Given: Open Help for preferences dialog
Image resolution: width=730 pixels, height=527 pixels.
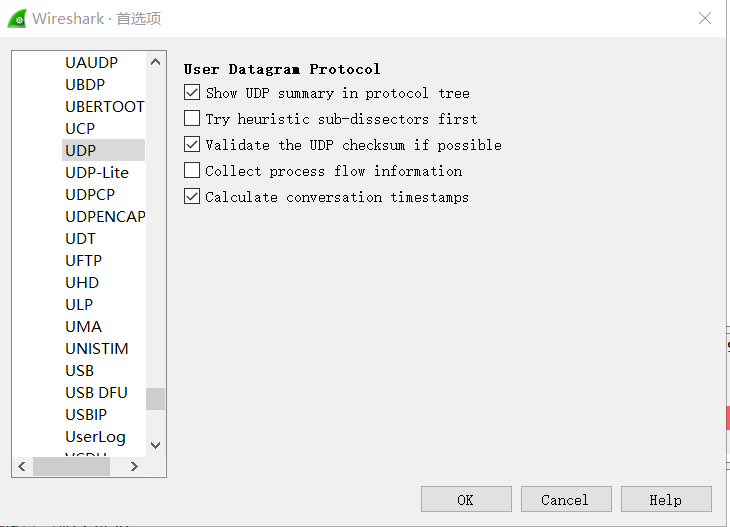Looking at the screenshot, I should tap(666, 500).
